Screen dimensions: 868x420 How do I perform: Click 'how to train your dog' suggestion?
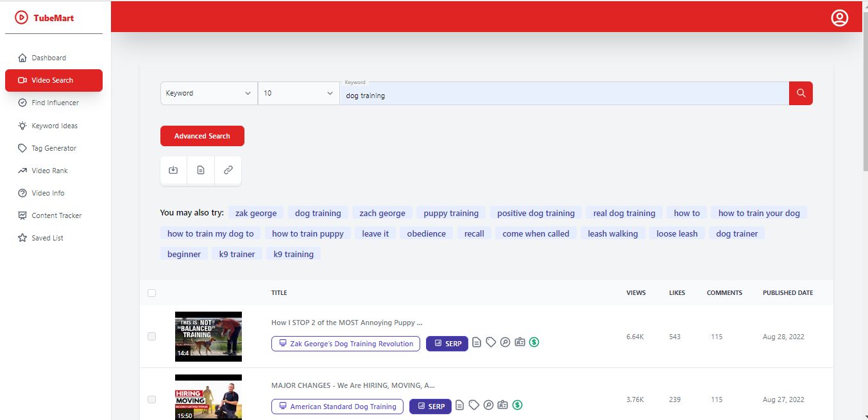pos(759,213)
